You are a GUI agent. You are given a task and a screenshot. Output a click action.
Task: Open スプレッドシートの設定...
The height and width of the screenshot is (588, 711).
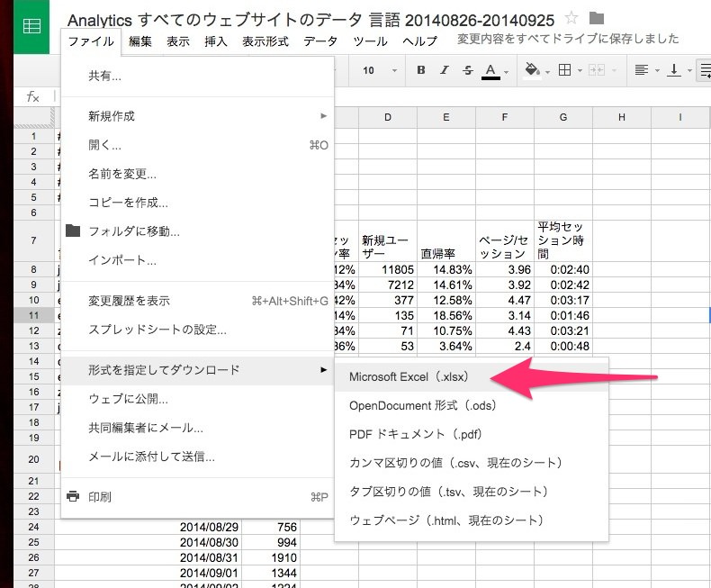click(x=198, y=330)
